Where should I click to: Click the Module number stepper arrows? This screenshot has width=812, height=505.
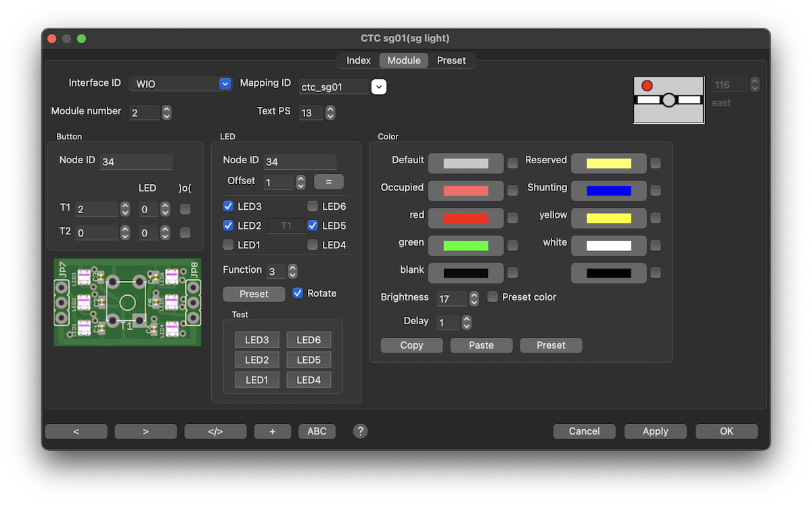point(166,112)
